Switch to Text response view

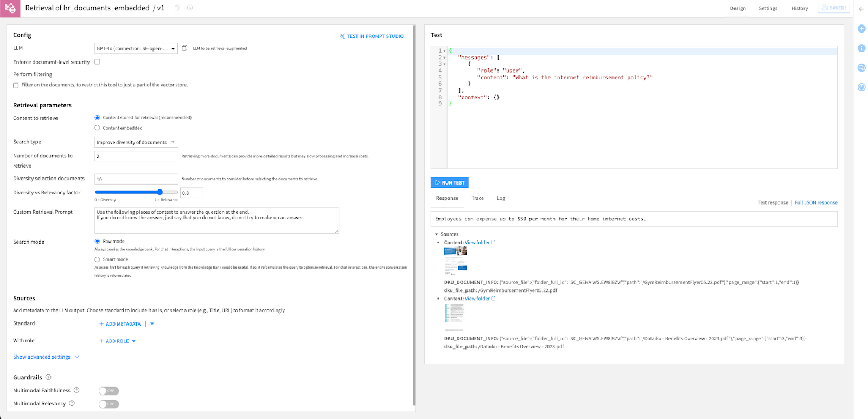click(773, 203)
